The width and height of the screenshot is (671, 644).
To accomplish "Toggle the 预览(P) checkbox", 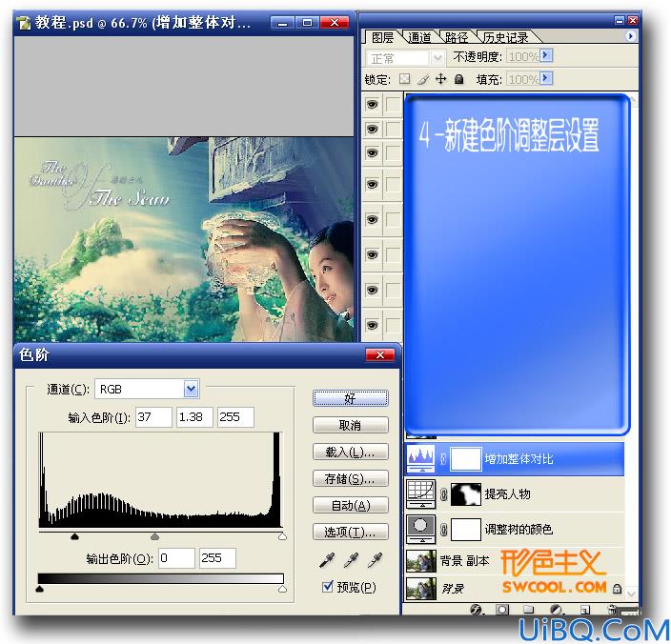I will 327,586.
